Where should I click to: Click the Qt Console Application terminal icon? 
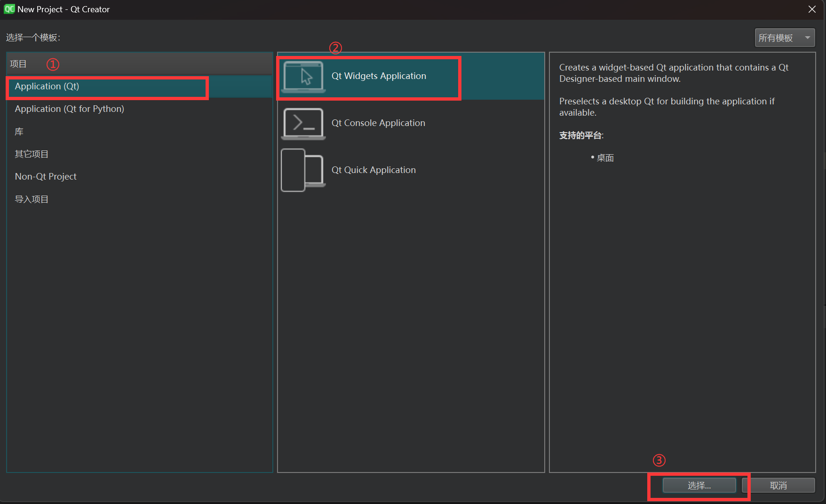click(303, 124)
